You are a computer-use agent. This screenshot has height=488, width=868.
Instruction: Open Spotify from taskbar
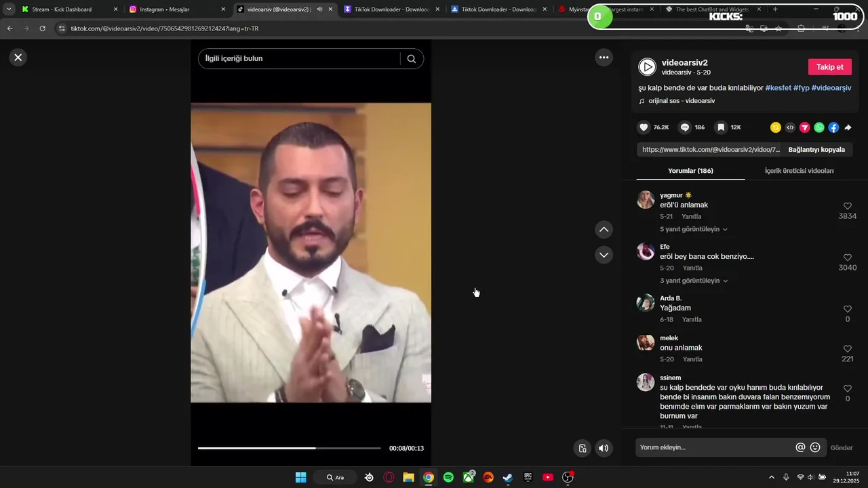tap(448, 477)
